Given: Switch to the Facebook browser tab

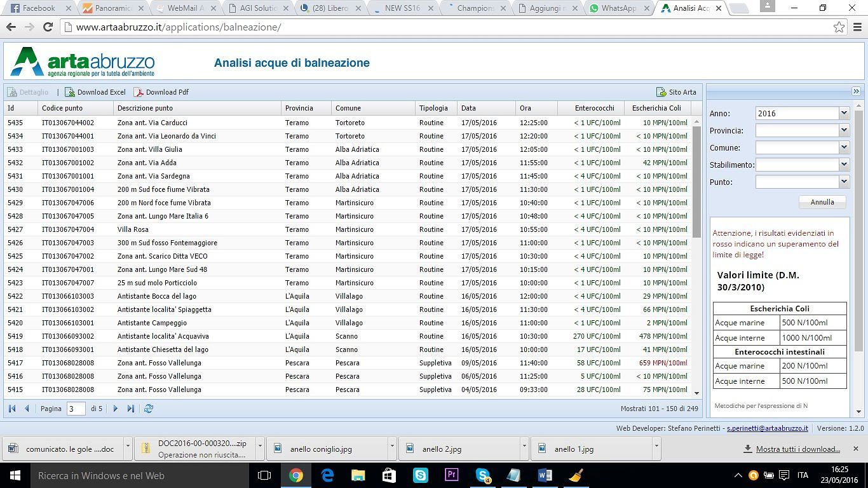Looking at the screenshot, I should [38, 8].
